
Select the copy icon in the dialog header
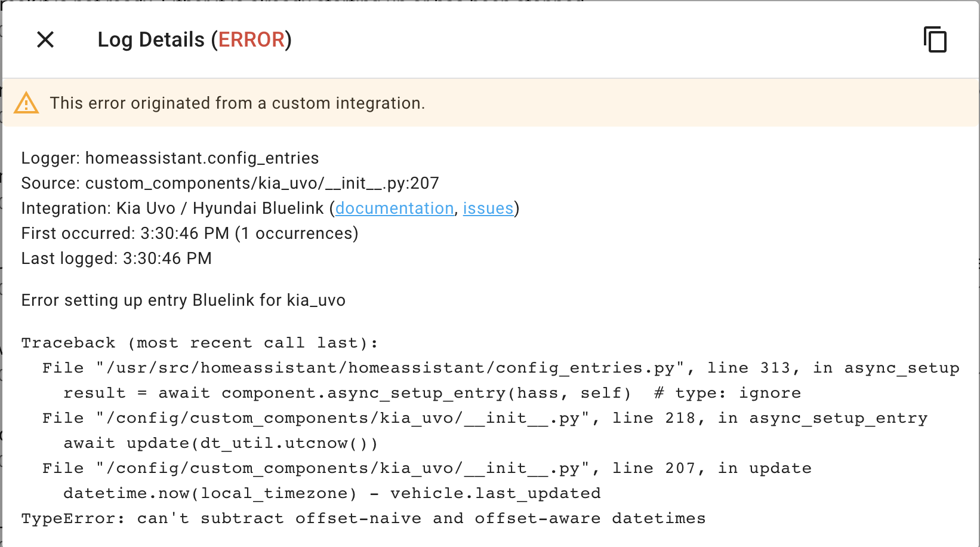935,39
